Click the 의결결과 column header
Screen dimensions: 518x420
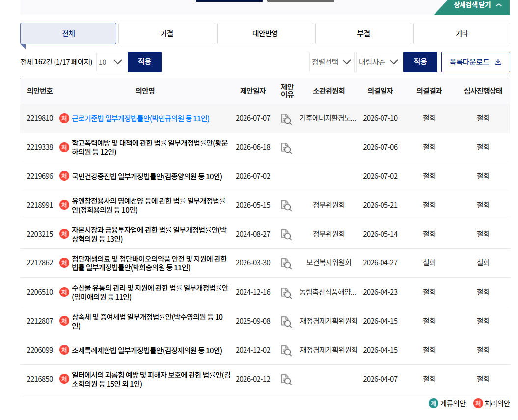pos(429,91)
